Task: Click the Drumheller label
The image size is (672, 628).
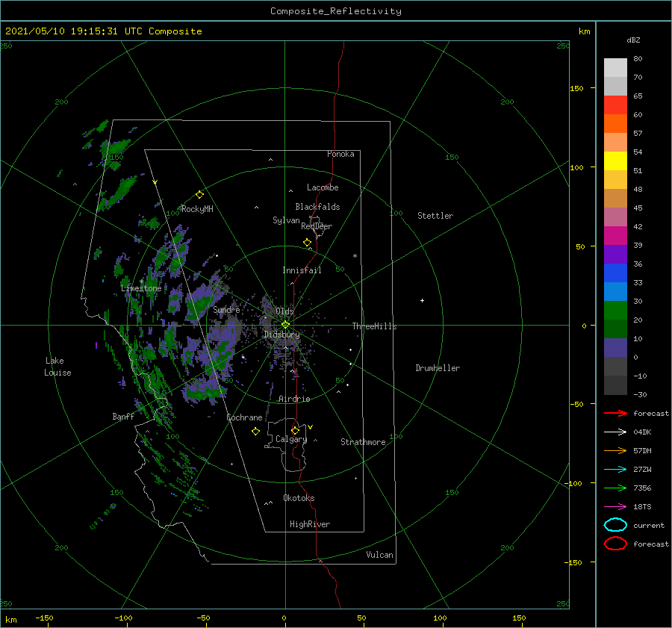Action: 438,368
